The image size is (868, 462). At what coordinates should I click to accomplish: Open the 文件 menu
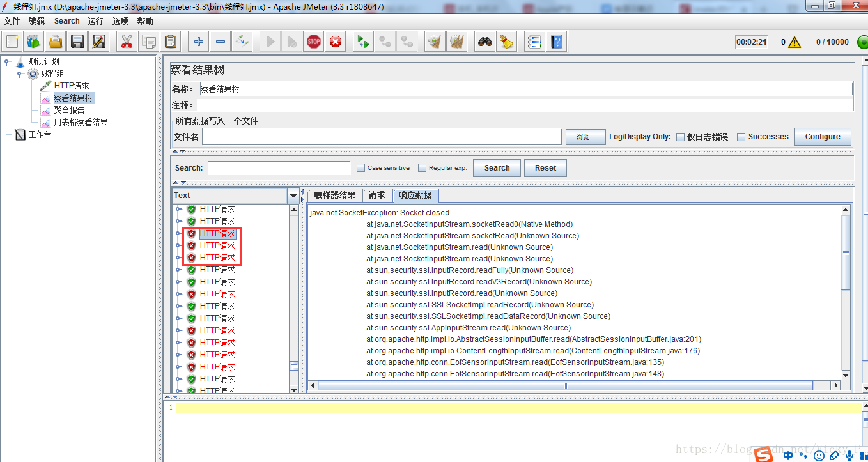12,21
